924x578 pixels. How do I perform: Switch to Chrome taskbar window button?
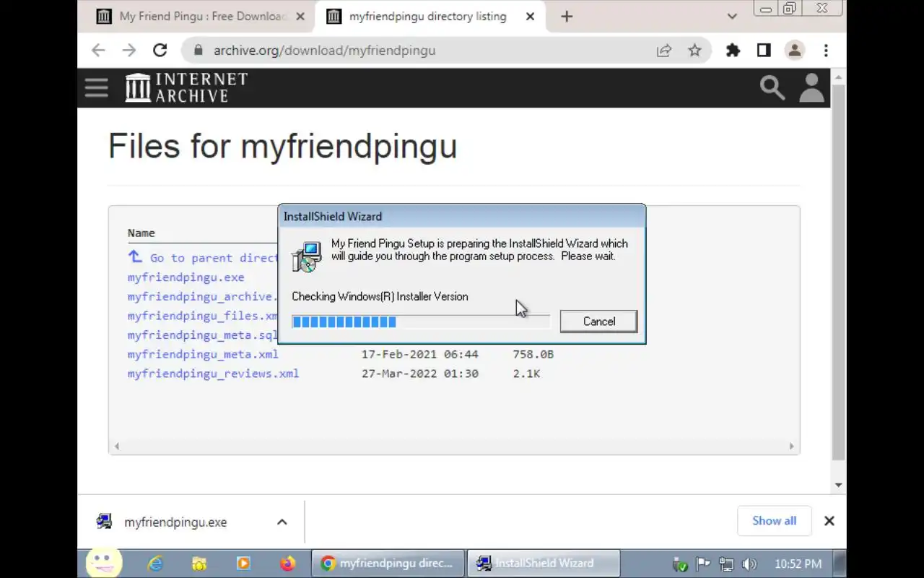388,564
